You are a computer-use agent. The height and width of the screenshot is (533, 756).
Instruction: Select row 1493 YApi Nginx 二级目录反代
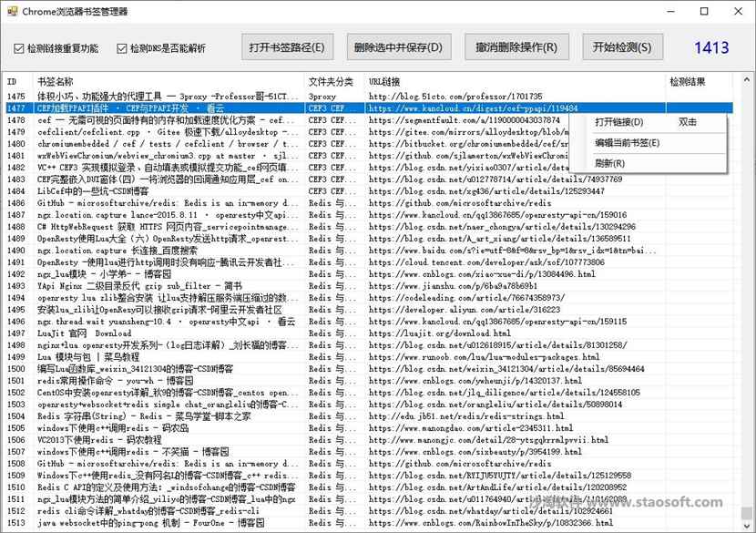(368, 286)
